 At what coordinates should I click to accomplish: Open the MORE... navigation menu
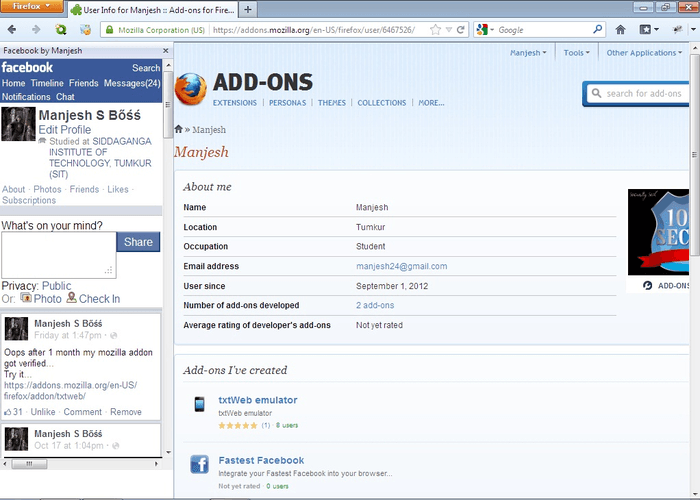(431, 103)
